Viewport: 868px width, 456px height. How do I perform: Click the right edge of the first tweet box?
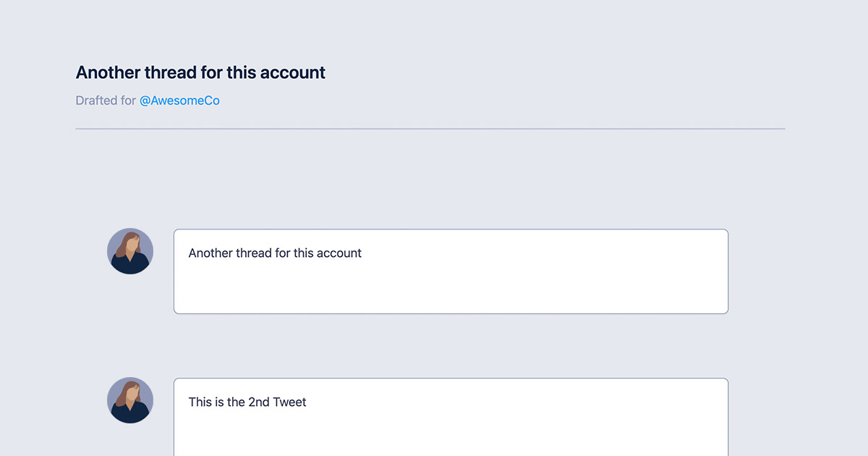pyautogui.click(x=728, y=271)
